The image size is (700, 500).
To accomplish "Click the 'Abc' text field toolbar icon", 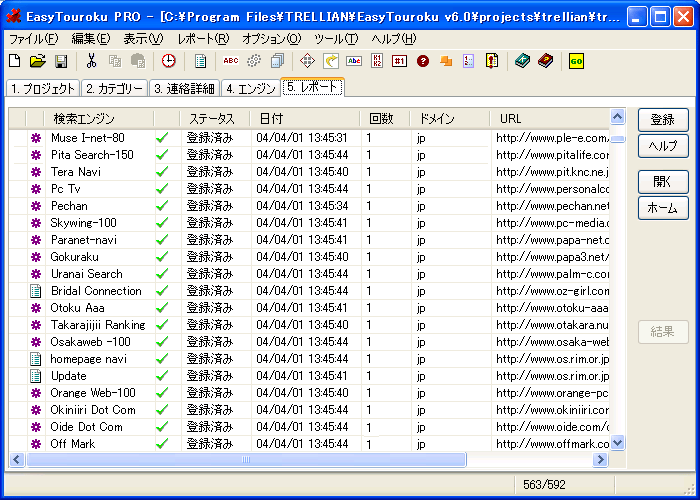I will tap(354, 61).
